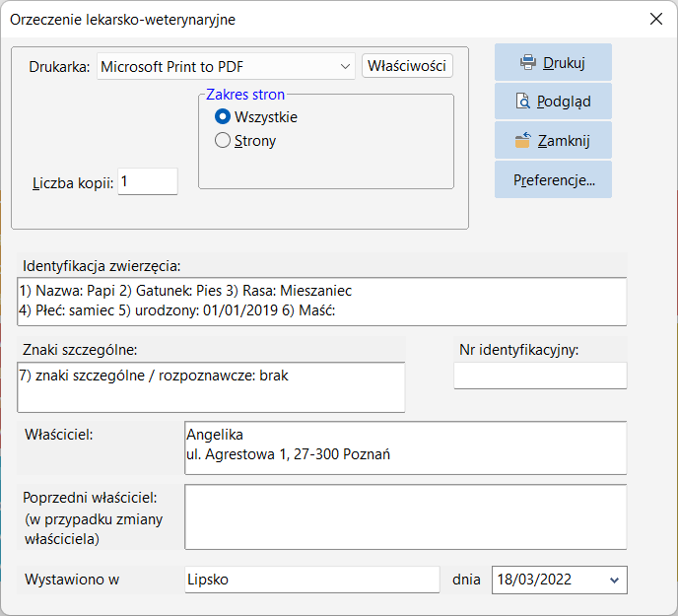Click the printer icon on Drukuj button

(528, 63)
